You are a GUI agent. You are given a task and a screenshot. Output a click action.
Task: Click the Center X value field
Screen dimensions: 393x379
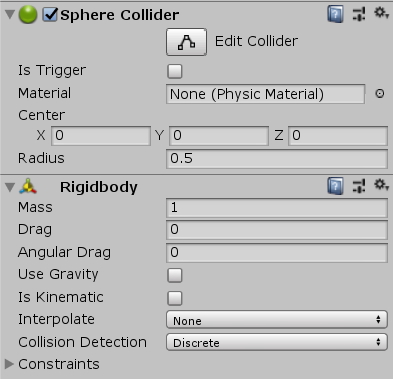click(101, 136)
